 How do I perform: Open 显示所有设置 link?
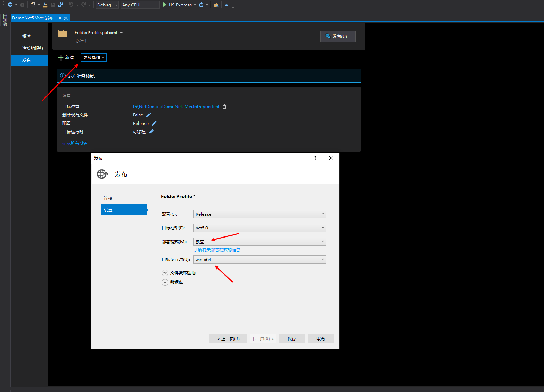coord(75,143)
